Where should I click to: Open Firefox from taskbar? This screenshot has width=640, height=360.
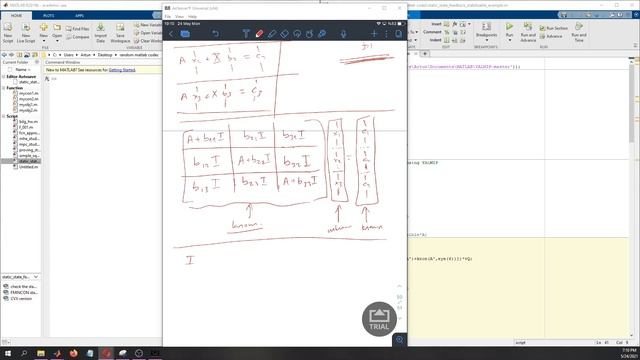tap(73, 353)
